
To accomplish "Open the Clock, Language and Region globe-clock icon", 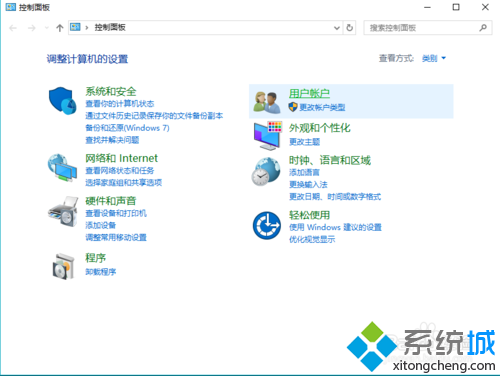I will click(266, 171).
